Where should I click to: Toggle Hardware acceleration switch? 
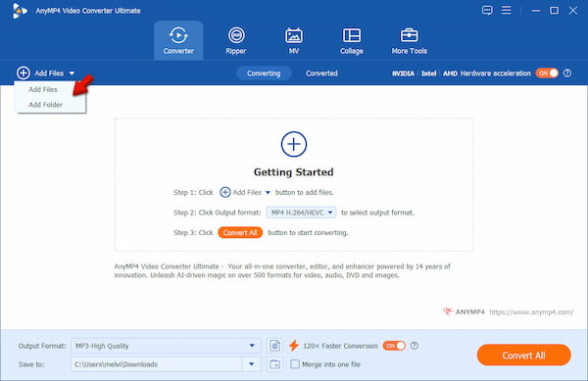(x=547, y=73)
